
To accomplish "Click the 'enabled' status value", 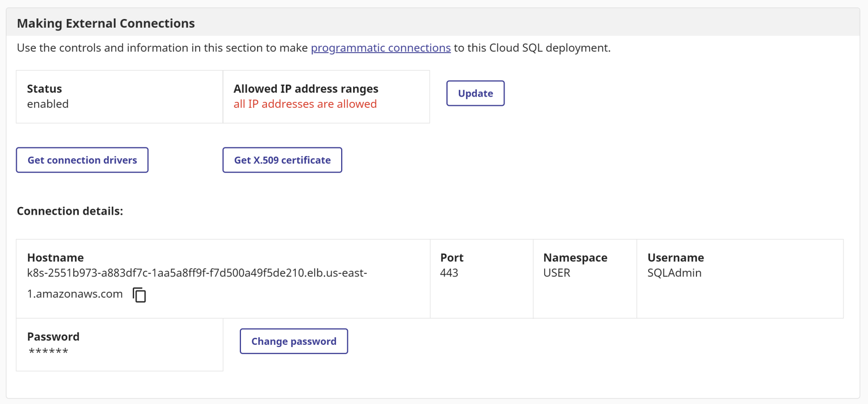I will point(48,104).
